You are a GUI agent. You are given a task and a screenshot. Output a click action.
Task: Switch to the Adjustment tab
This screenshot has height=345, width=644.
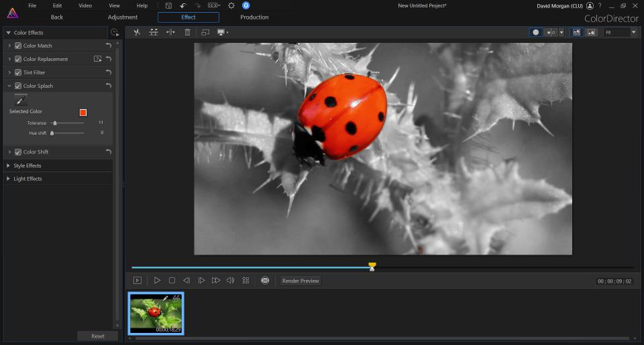point(123,17)
